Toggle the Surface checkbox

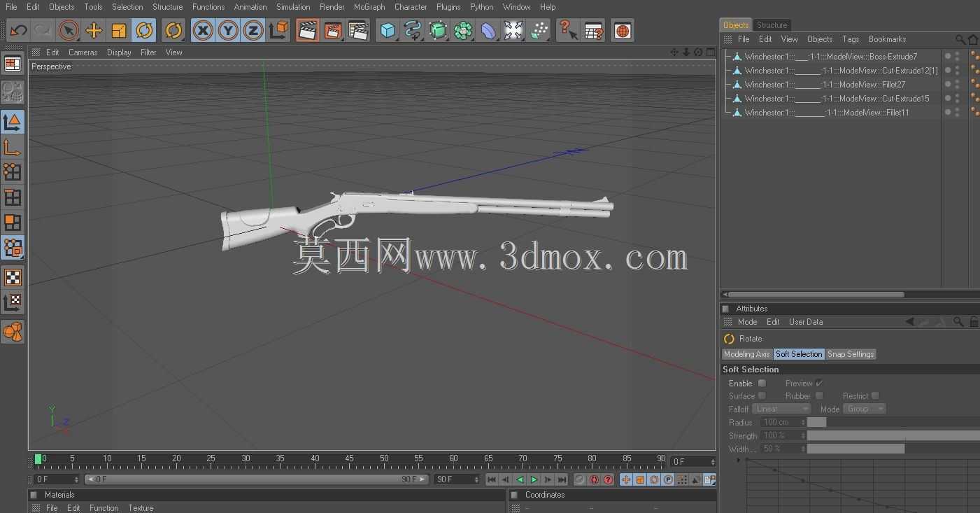coord(762,396)
